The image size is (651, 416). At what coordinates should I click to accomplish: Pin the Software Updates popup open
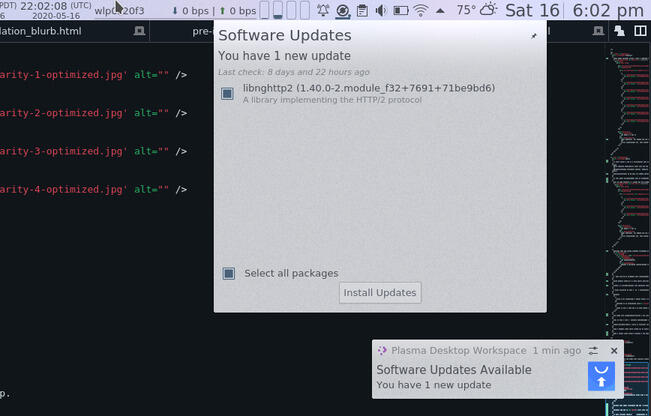534,36
